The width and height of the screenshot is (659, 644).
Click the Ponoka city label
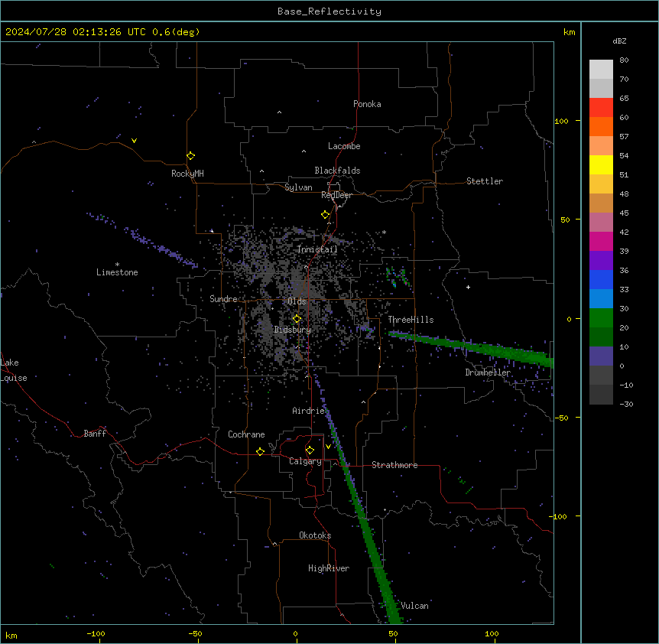367,104
